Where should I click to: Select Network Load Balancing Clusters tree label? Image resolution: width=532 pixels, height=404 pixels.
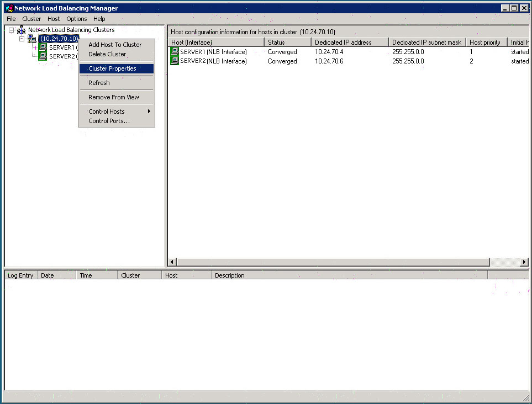(71, 30)
